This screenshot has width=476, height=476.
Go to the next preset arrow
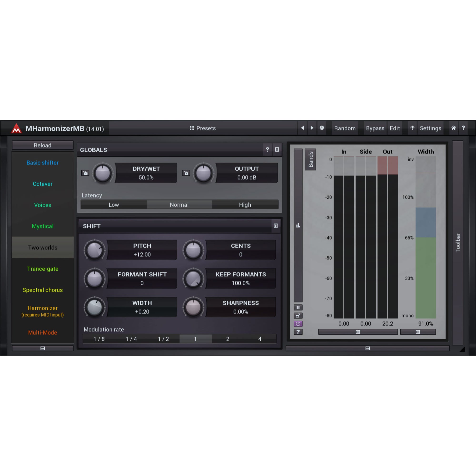click(312, 128)
